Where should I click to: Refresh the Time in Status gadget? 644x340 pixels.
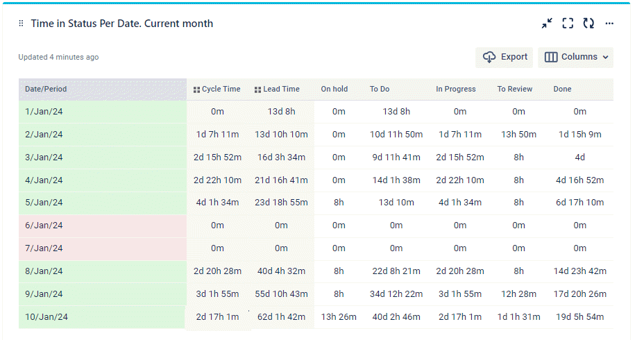coord(588,24)
